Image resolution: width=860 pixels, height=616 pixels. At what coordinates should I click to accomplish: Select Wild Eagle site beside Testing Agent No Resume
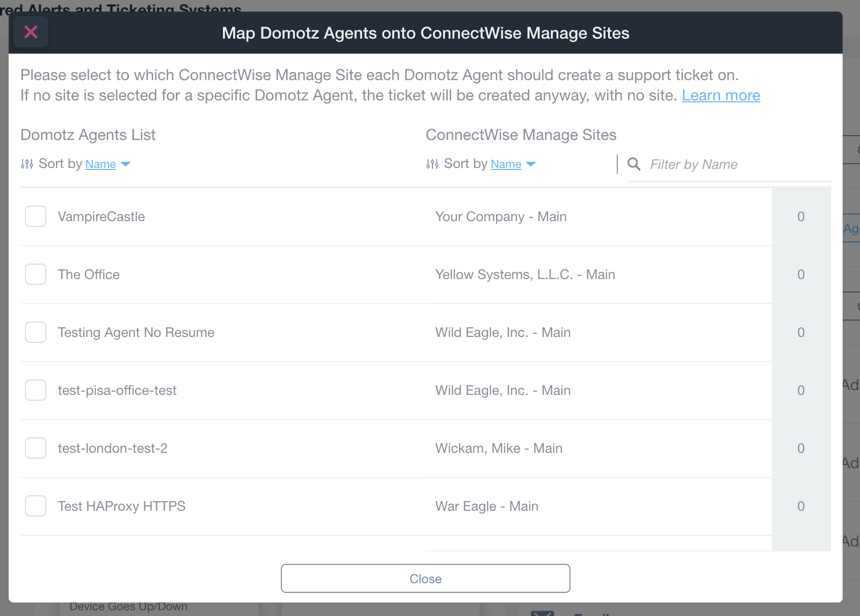503,332
